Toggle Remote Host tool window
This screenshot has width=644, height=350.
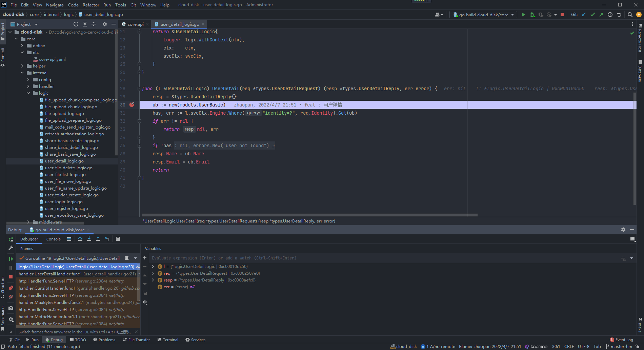(x=640, y=38)
